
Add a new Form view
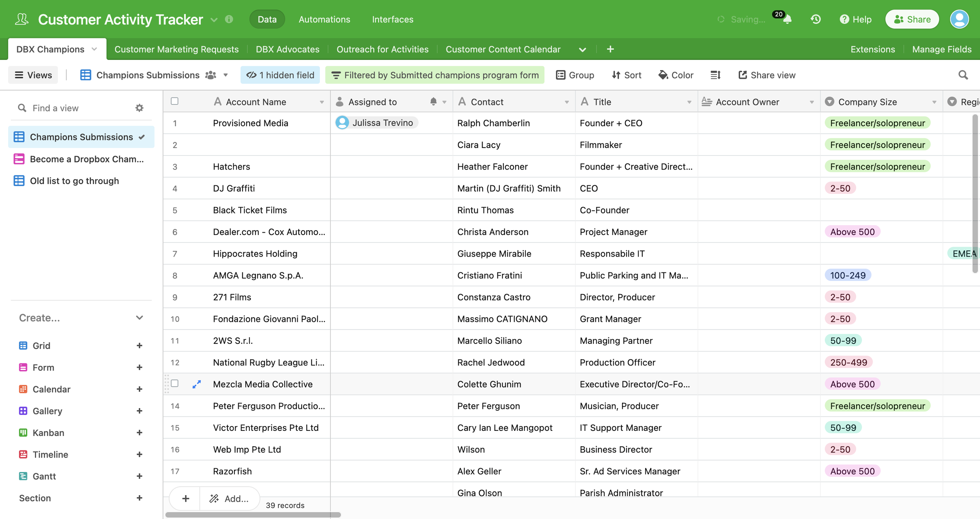tap(139, 367)
